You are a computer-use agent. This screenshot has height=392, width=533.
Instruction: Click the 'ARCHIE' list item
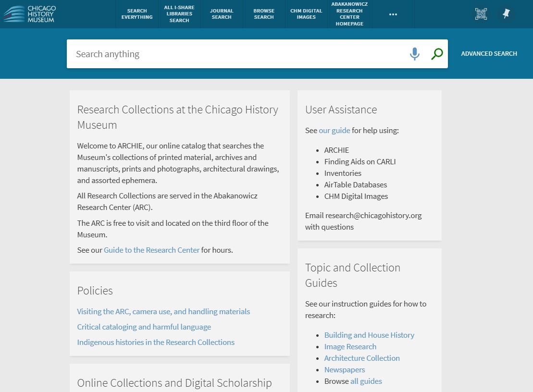point(336,150)
